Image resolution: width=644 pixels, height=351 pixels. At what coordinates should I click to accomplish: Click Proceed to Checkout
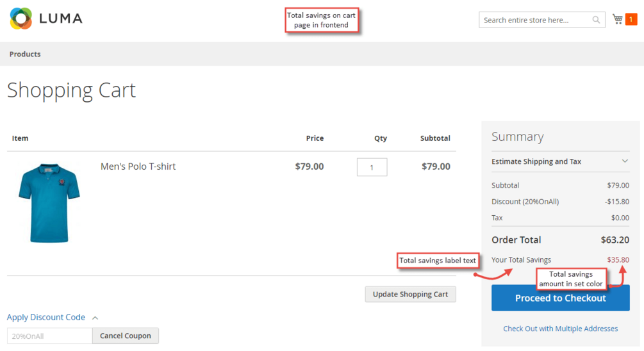click(x=560, y=298)
